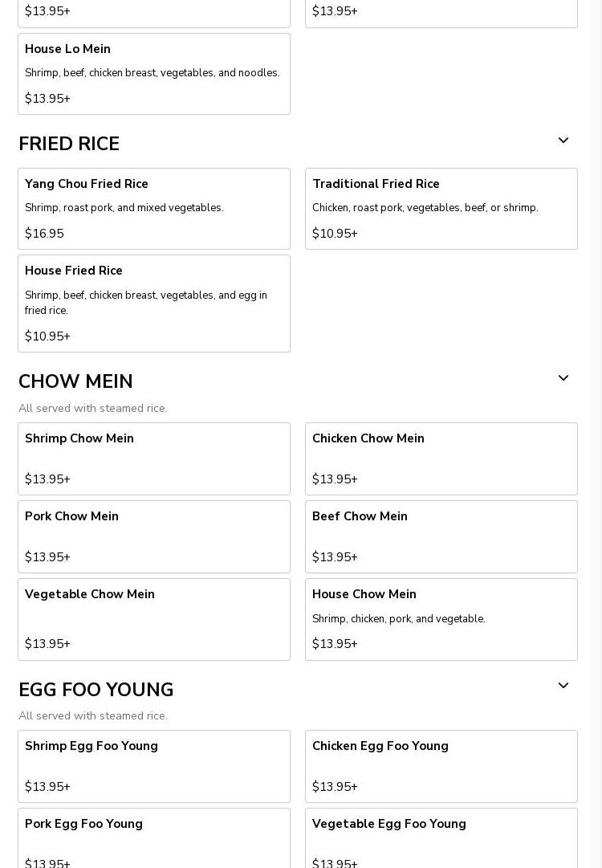Select Chicken Chow Mein card

click(x=441, y=458)
